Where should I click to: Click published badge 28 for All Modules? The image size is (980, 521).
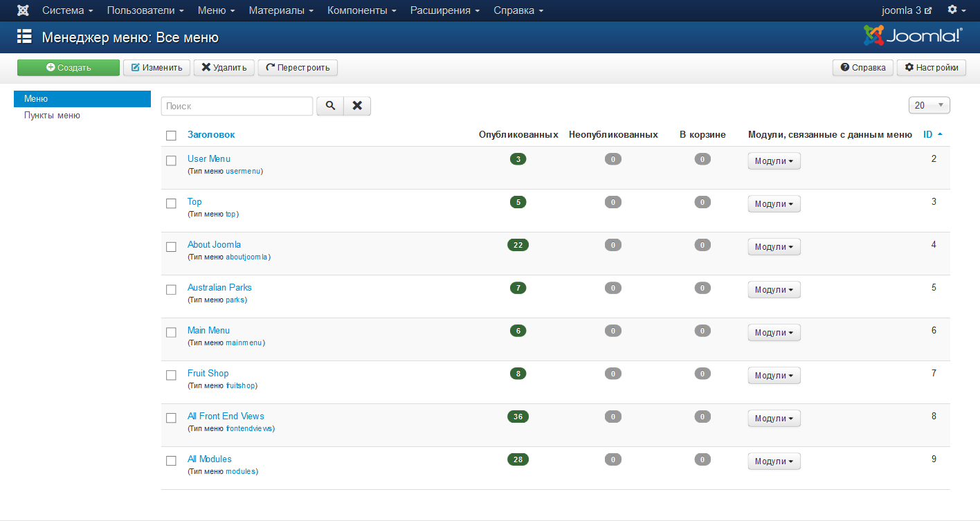518,459
